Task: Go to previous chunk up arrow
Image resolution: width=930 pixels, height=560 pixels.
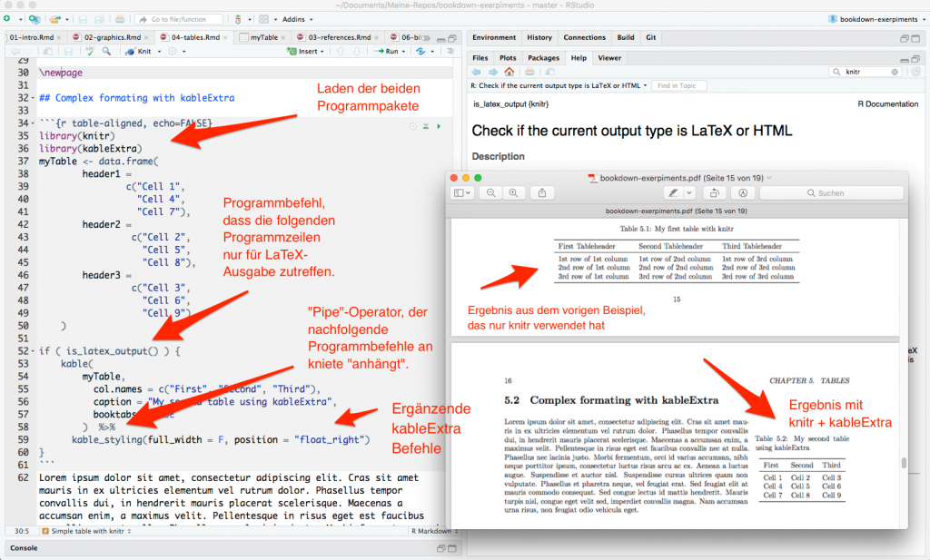Action: tap(341, 52)
